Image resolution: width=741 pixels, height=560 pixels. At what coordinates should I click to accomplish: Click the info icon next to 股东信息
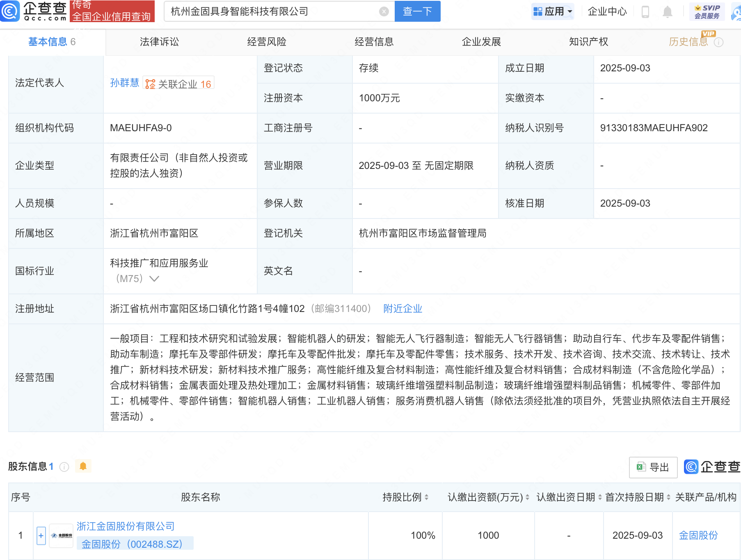click(64, 467)
